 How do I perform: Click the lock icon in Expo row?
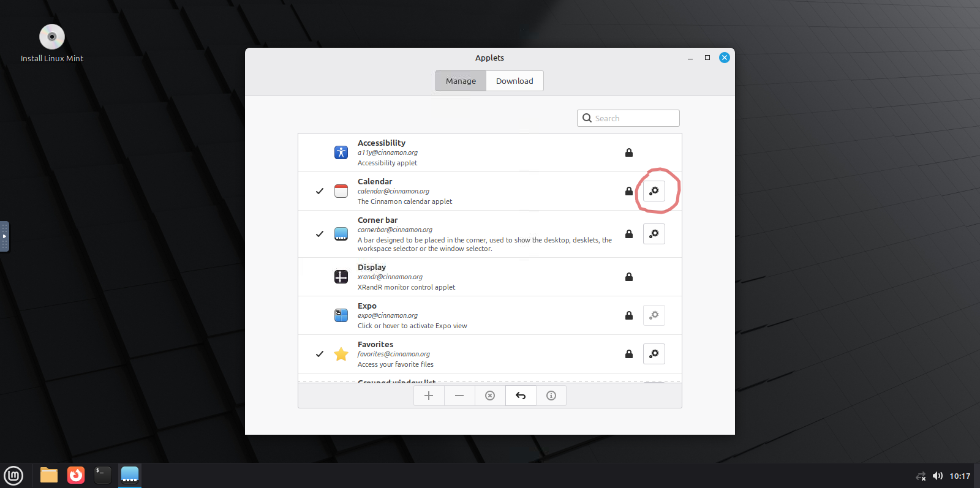[x=629, y=315]
